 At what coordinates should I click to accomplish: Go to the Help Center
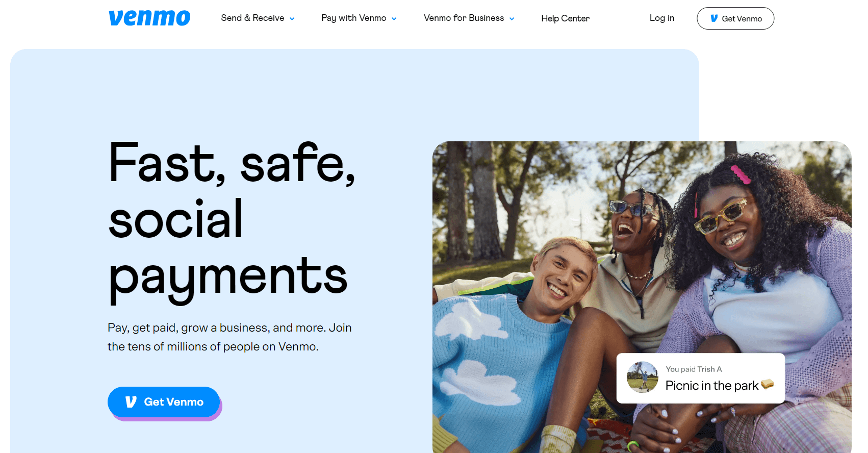click(x=565, y=18)
